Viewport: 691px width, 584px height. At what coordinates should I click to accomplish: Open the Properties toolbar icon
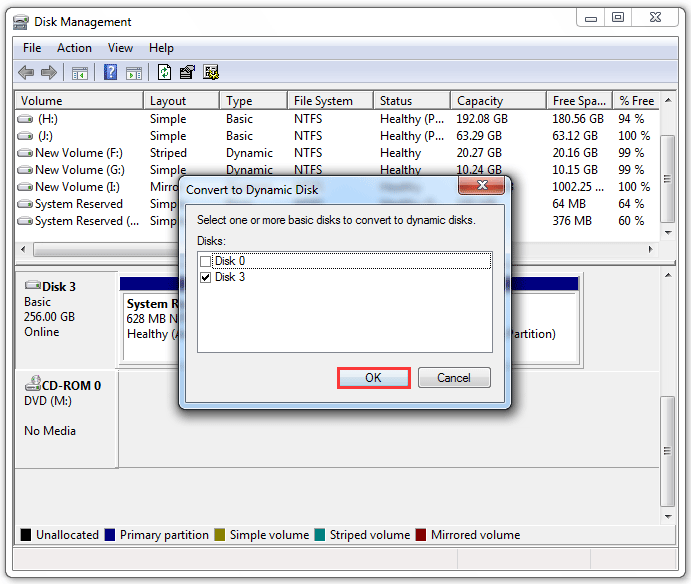pos(187,72)
